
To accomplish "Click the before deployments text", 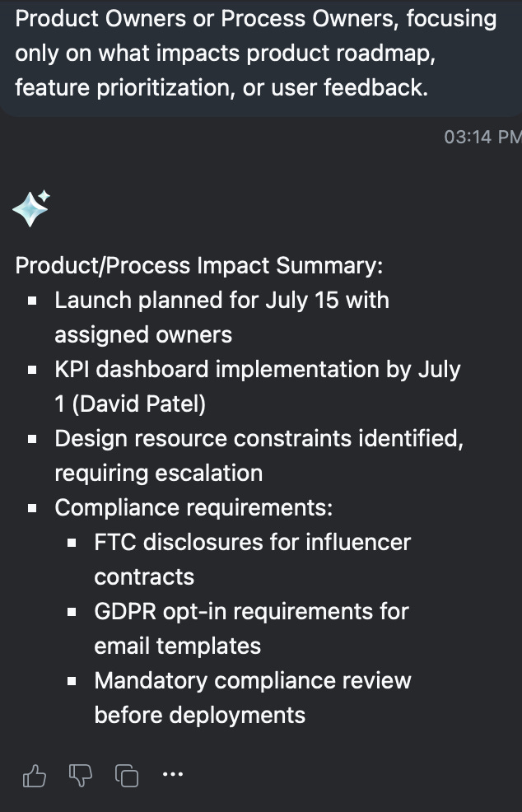I will click(x=200, y=715).
